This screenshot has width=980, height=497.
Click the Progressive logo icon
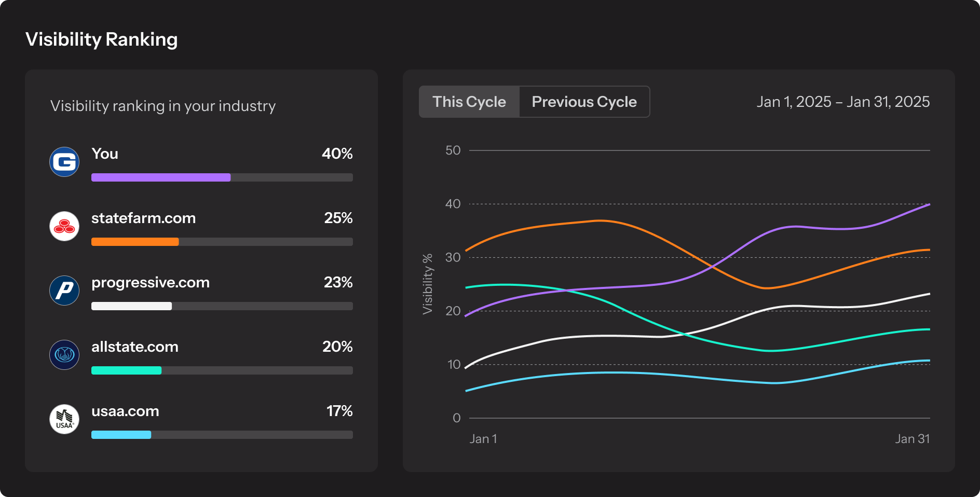64,291
